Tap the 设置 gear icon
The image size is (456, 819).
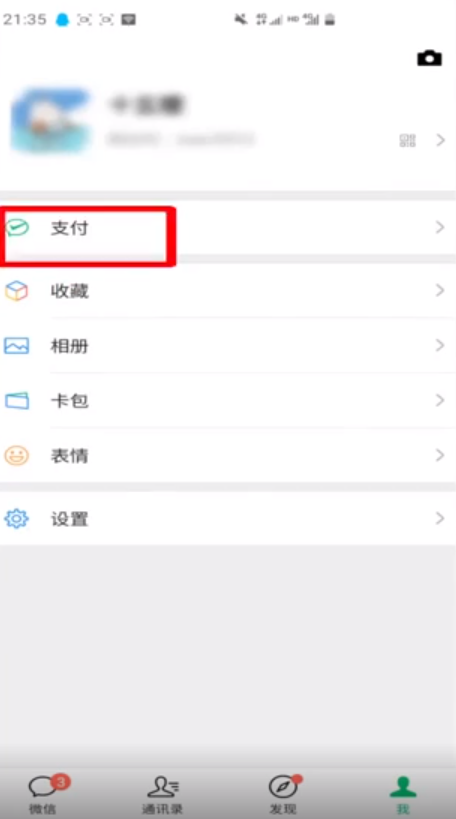pyautogui.click(x=17, y=519)
